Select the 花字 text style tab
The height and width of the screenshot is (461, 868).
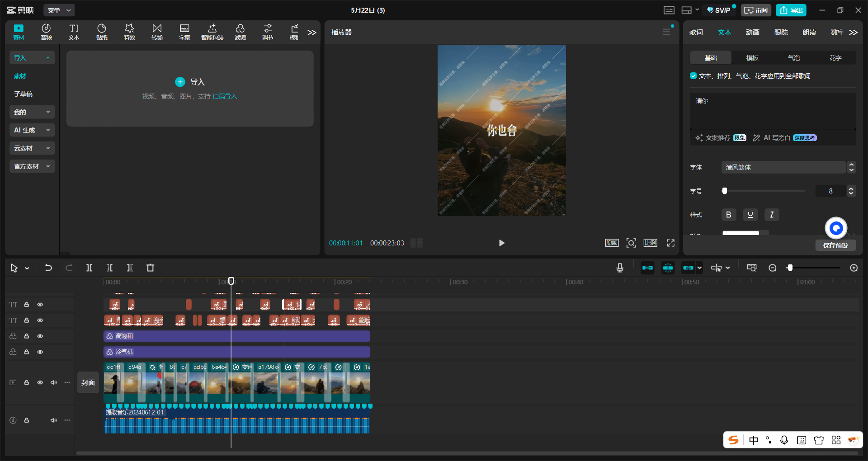point(835,58)
